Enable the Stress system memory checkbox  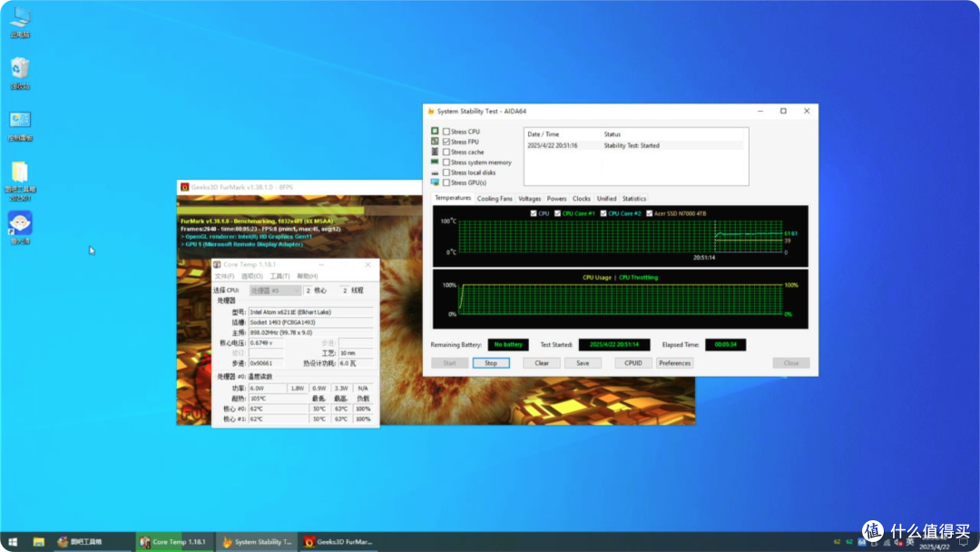446,163
